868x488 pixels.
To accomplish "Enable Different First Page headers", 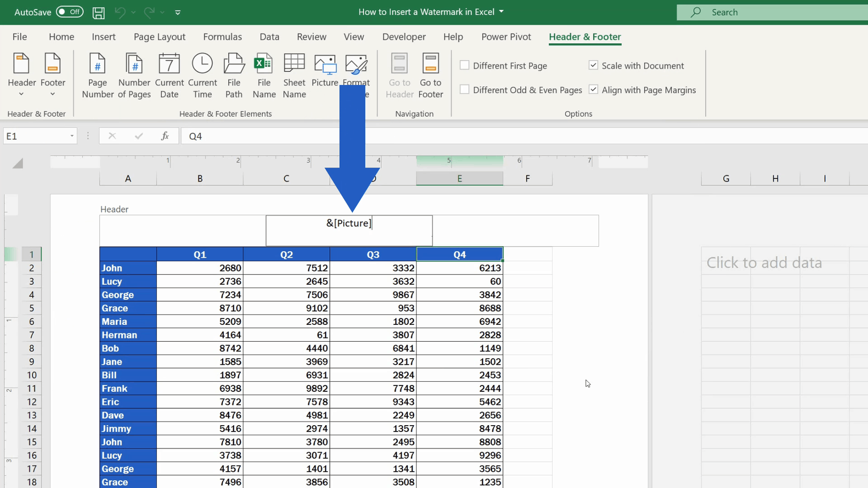I will point(464,65).
